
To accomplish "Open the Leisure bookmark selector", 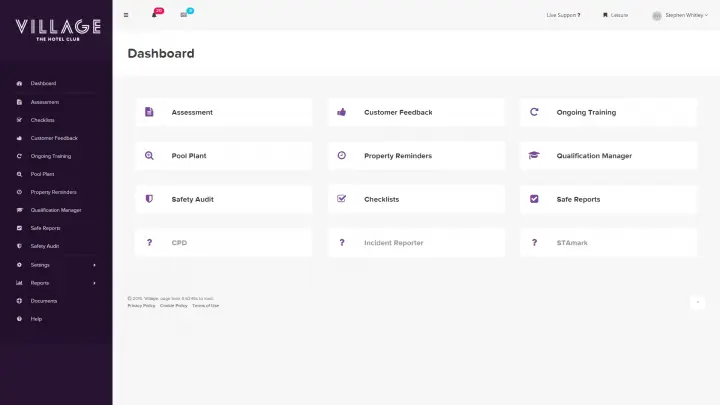I will 615,15.
